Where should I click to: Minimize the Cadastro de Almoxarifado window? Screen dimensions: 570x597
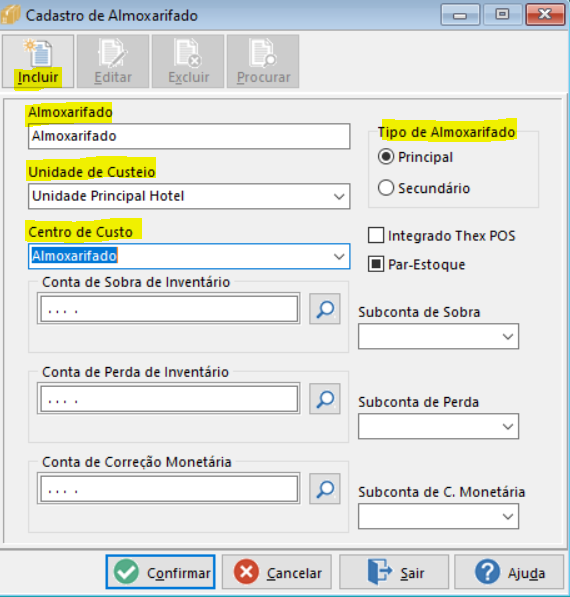(460, 15)
